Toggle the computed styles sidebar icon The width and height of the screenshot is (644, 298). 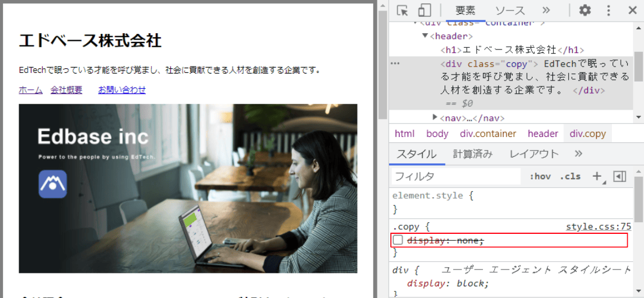pyautogui.click(x=619, y=177)
